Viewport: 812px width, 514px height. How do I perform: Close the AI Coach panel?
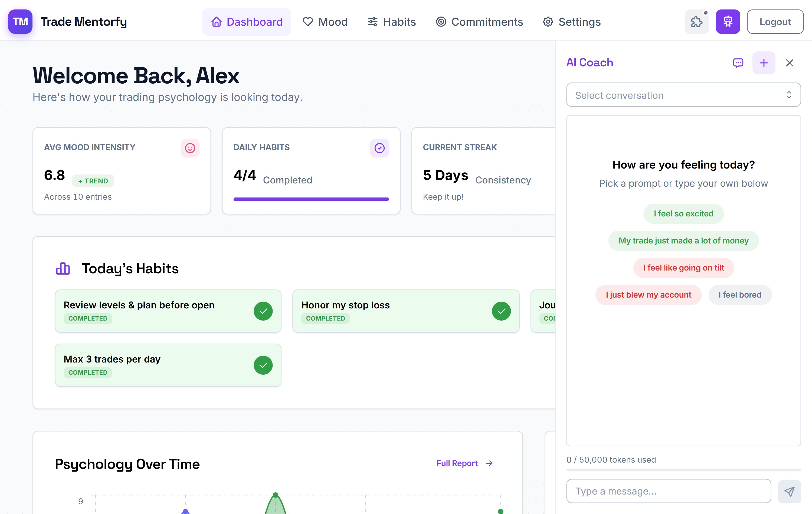[x=790, y=63]
